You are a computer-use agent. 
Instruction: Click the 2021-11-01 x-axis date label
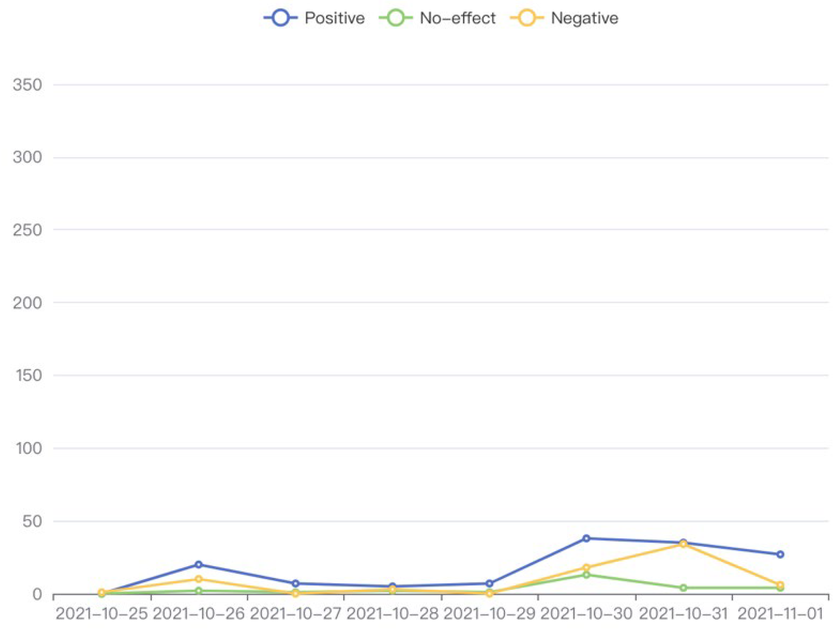click(780, 614)
